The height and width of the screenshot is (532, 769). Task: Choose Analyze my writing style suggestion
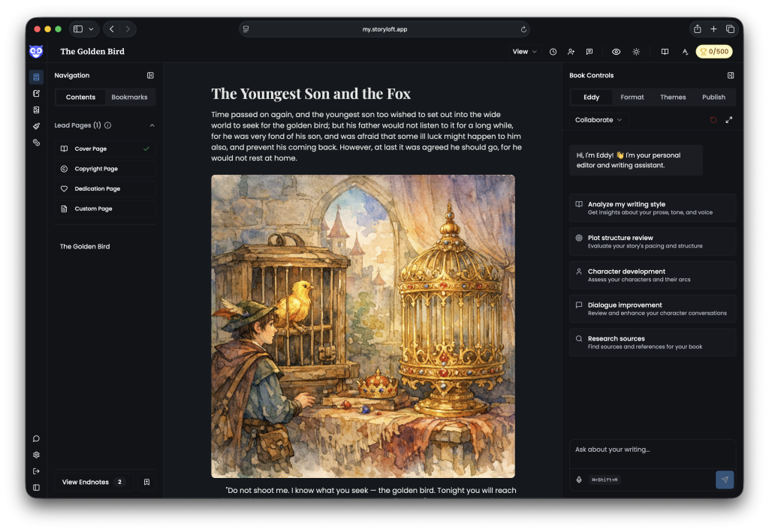coord(653,208)
